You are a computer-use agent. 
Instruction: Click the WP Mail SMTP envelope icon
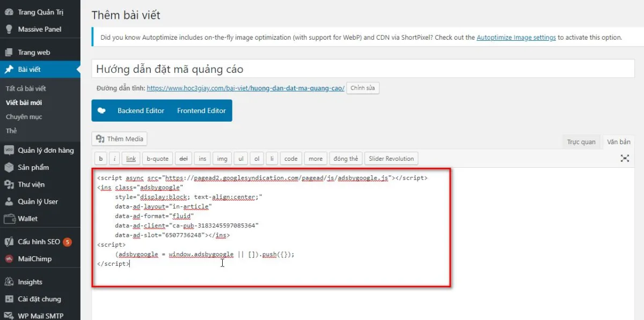point(9,316)
